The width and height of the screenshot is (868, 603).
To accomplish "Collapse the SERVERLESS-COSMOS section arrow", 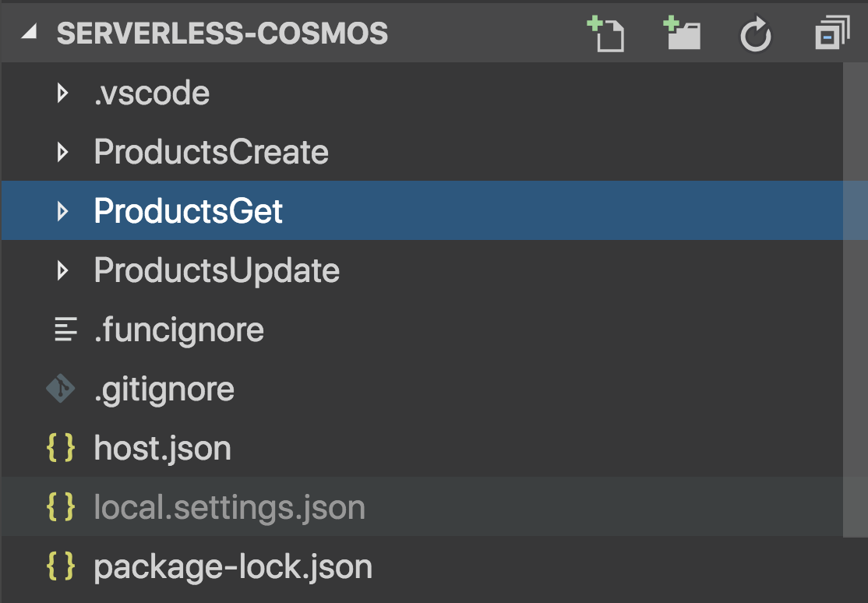I will pos(29,33).
